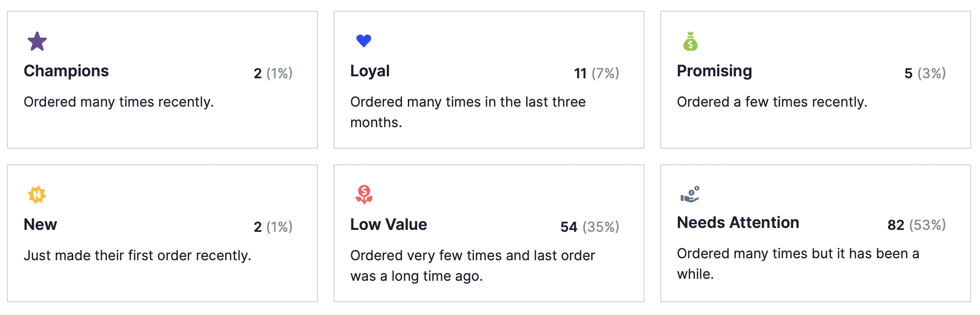
Task: Click the red dollar flower Low Value icon
Action: coord(363,196)
